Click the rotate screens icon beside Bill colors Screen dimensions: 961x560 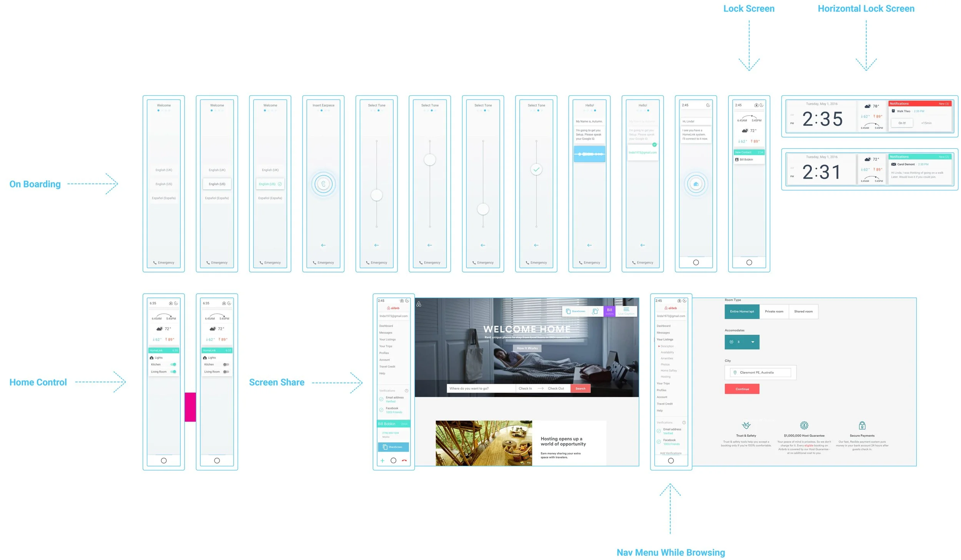coord(595,311)
